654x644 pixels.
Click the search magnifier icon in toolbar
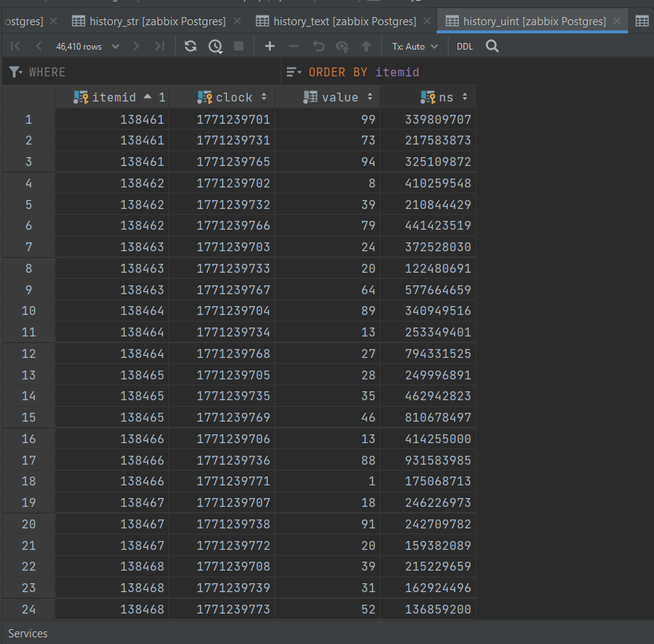[x=492, y=46]
